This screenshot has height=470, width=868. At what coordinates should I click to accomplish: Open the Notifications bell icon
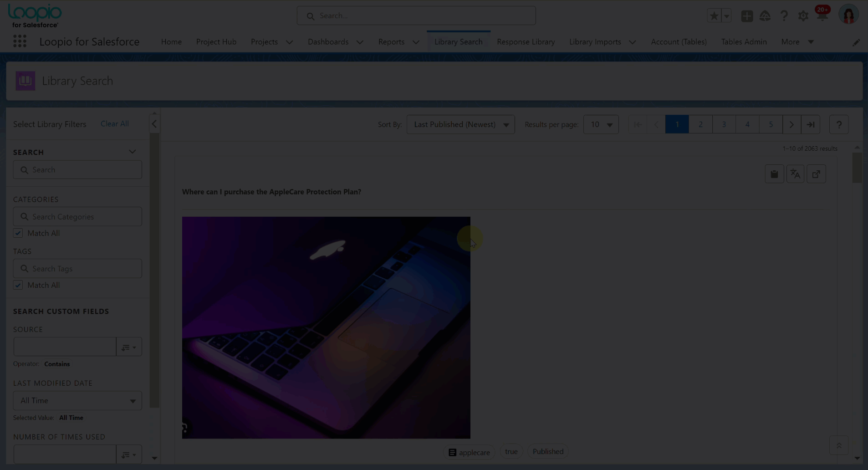click(x=822, y=16)
